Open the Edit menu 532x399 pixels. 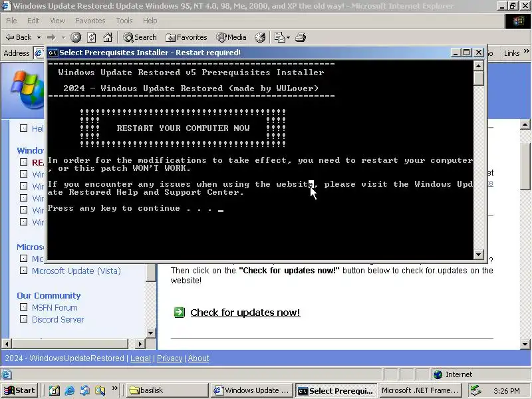click(x=33, y=21)
